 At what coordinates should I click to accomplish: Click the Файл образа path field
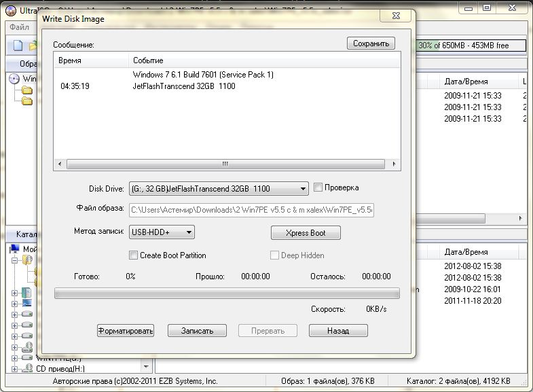251,210
